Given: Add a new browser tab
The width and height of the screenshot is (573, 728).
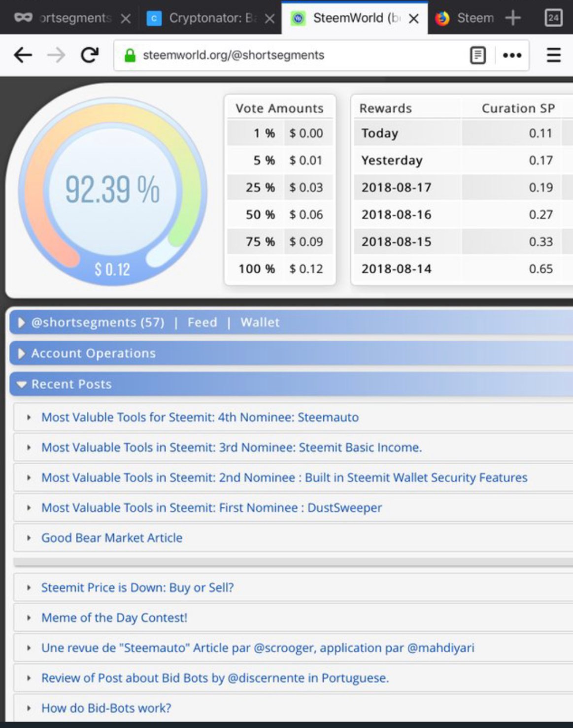Looking at the screenshot, I should [x=513, y=18].
